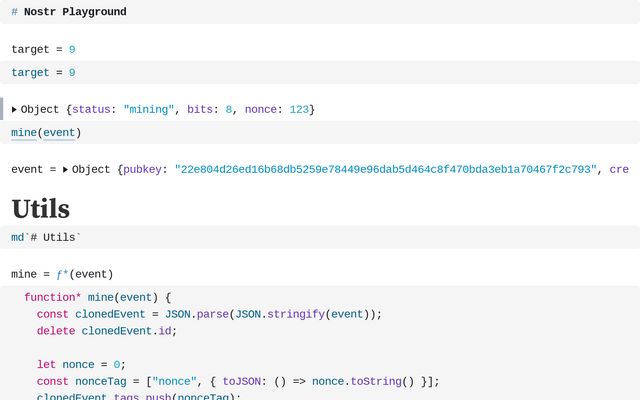Expand the event Object disclosure triangle
Image resolution: width=640 pixels, height=400 pixels.
65,170
